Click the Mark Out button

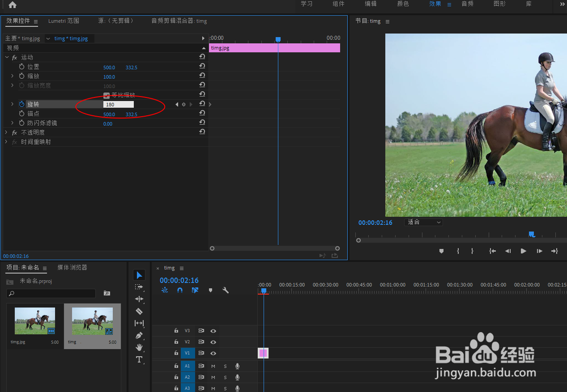click(472, 251)
